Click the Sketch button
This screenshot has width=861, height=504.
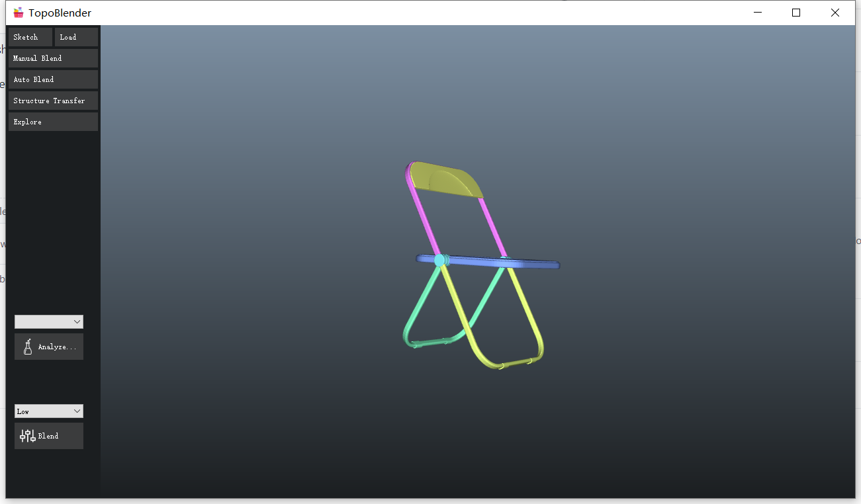click(x=30, y=37)
